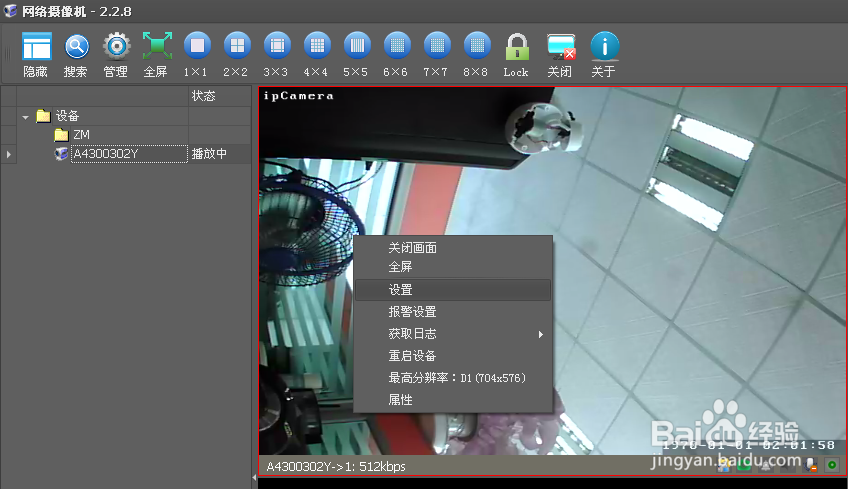Image resolution: width=848 pixels, height=489 pixels.
Task: Click the folder icon beside 设备
Action: 43,116
